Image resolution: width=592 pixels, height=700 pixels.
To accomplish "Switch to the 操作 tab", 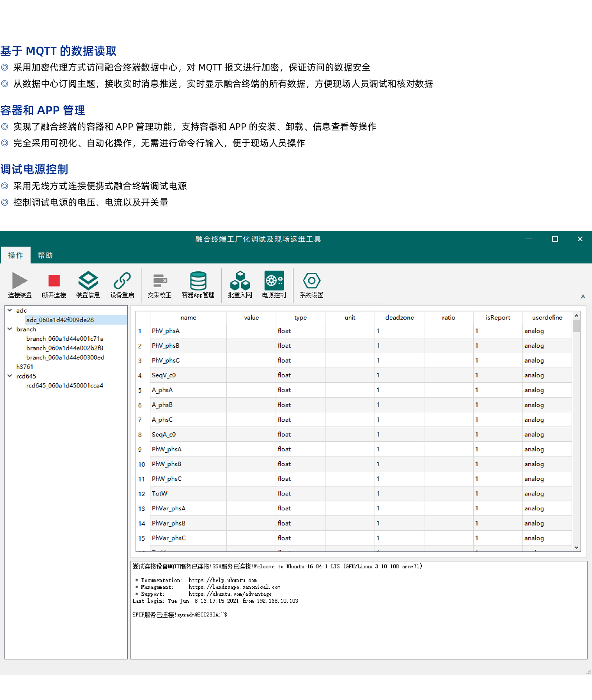I will [16, 255].
